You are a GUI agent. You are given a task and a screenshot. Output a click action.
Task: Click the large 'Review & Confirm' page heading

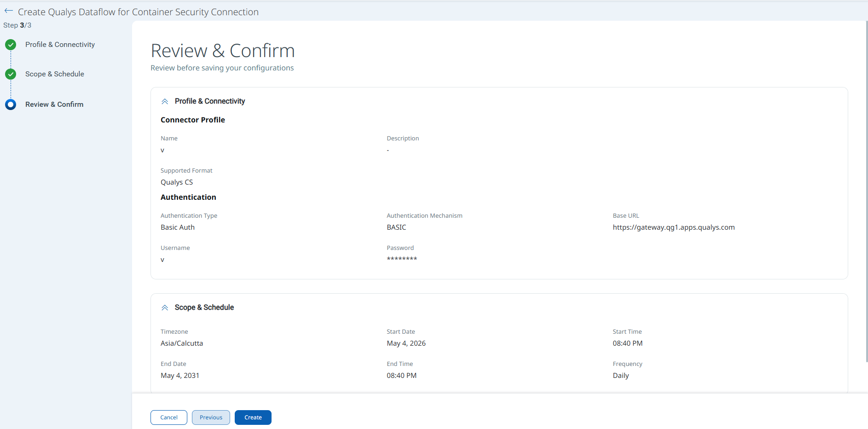(x=223, y=51)
